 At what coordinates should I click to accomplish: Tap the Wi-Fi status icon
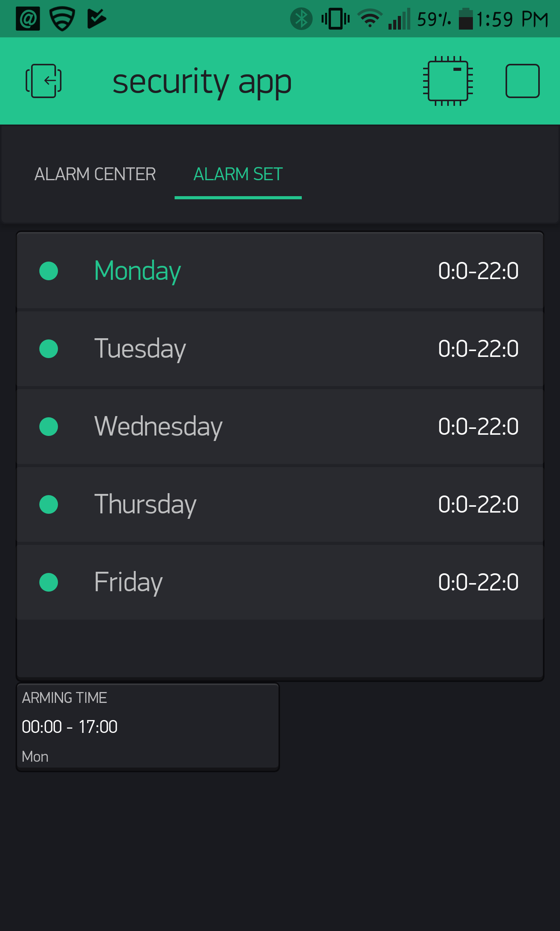tap(370, 19)
